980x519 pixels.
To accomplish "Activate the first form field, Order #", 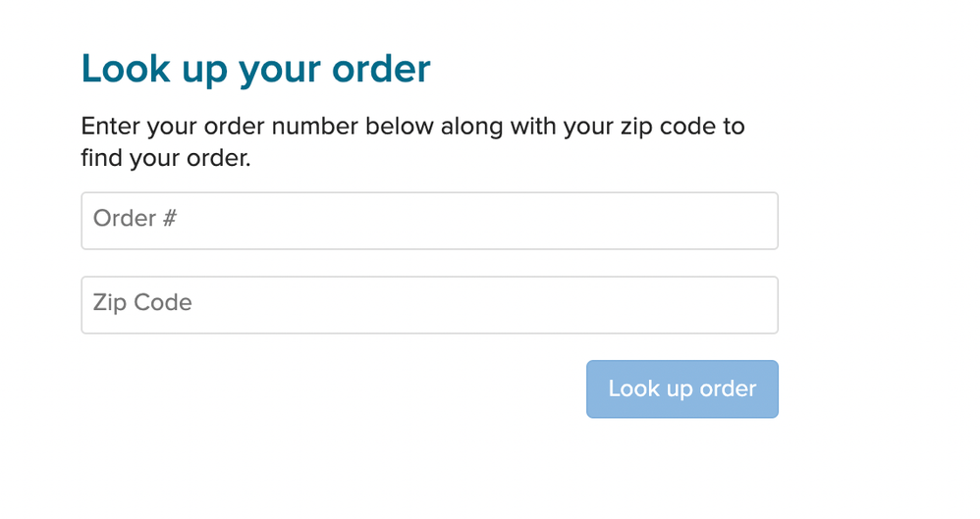I will (429, 221).
